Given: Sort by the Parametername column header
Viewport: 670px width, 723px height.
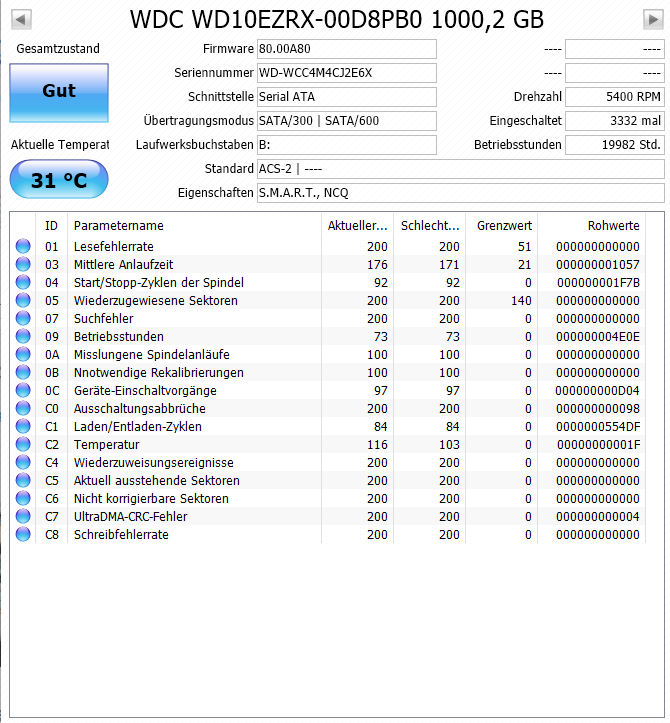Looking at the screenshot, I should click(195, 225).
